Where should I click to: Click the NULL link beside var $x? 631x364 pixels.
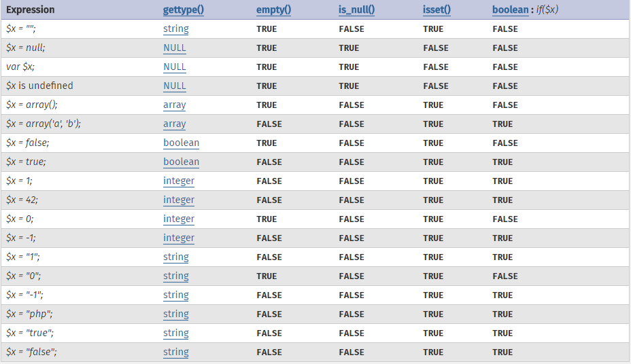coord(174,67)
